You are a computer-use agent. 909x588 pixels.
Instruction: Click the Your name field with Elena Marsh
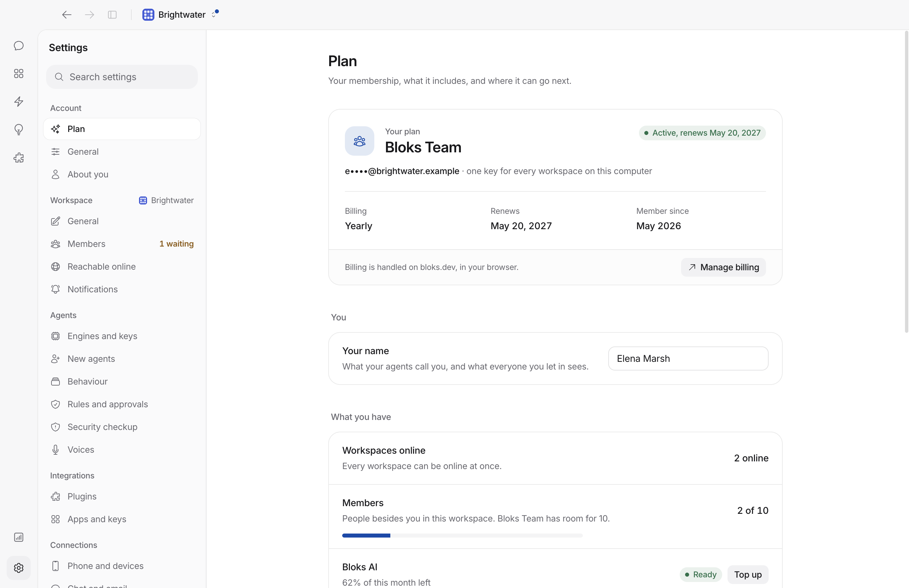pyautogui.click(x=688, y=358)
